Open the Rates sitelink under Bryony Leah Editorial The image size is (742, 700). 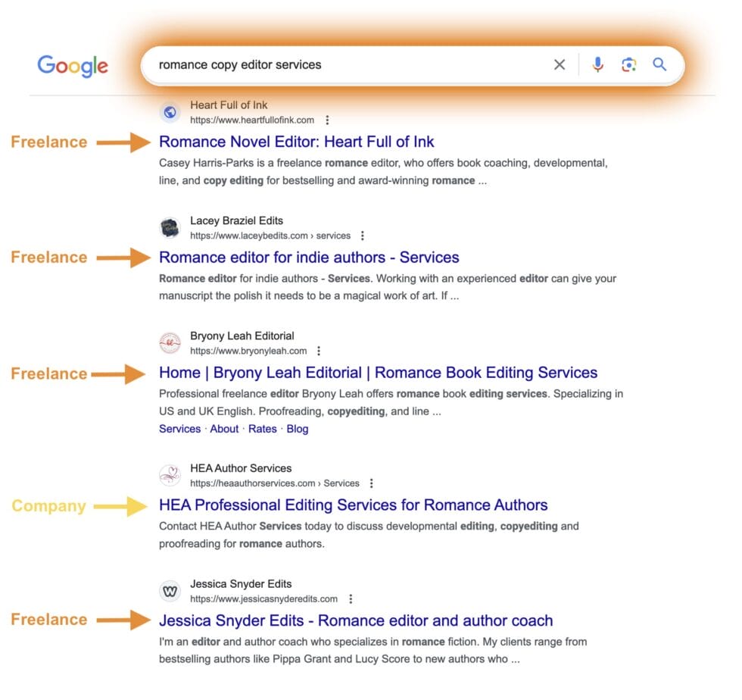263,429
